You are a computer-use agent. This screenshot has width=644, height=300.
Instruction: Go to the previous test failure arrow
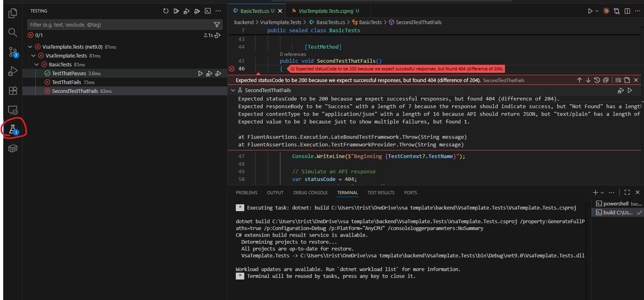pyautogui.click(x=579, y=80)
